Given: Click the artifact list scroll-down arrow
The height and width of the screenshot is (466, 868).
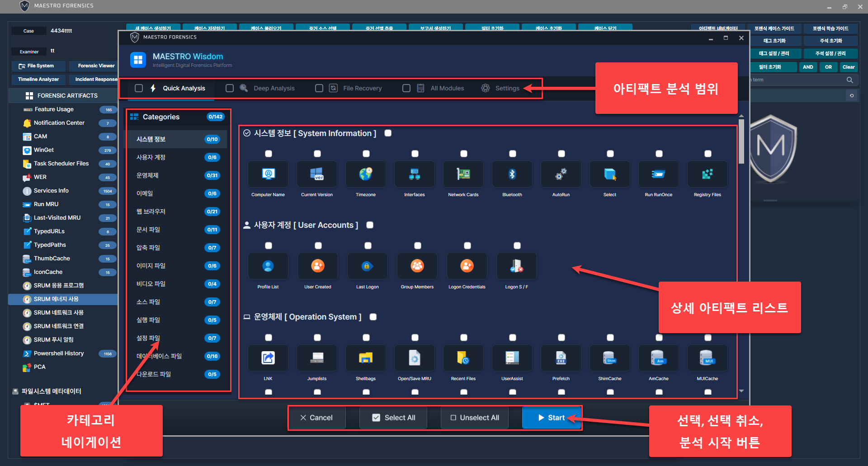Looking at the screenshot, I should tap(741, 391).
